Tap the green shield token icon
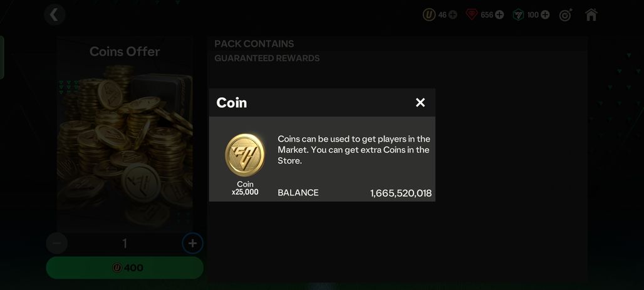This screenshot has height=290, width=644. [518, 15]
